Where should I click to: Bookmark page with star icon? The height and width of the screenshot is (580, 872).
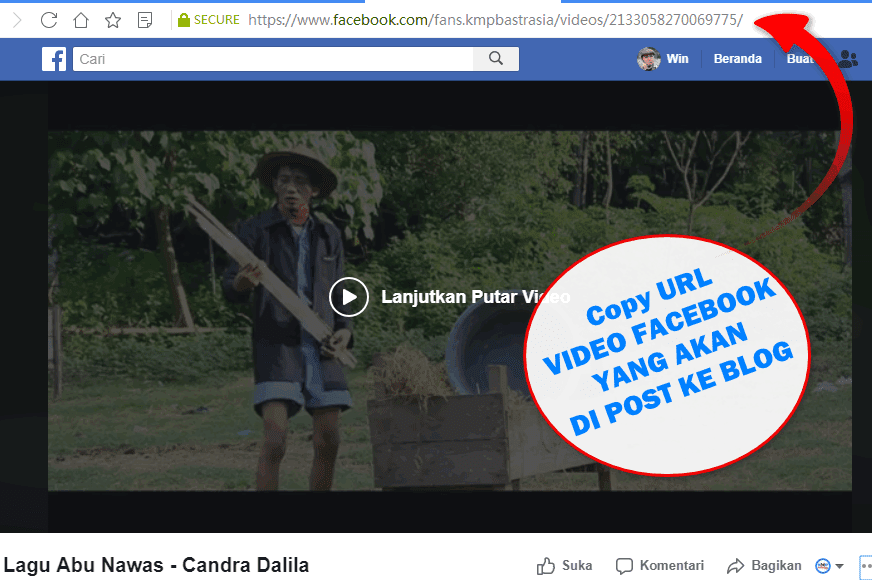tap(113, 20)
